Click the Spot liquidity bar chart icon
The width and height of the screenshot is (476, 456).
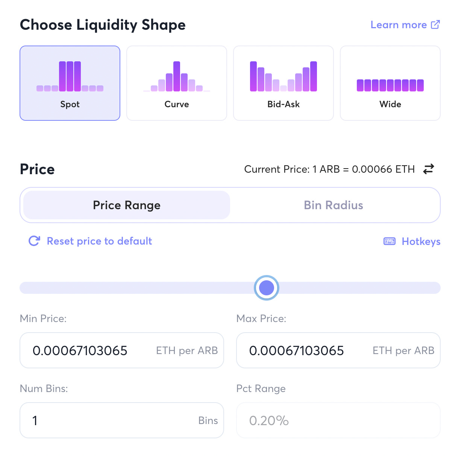70,76
